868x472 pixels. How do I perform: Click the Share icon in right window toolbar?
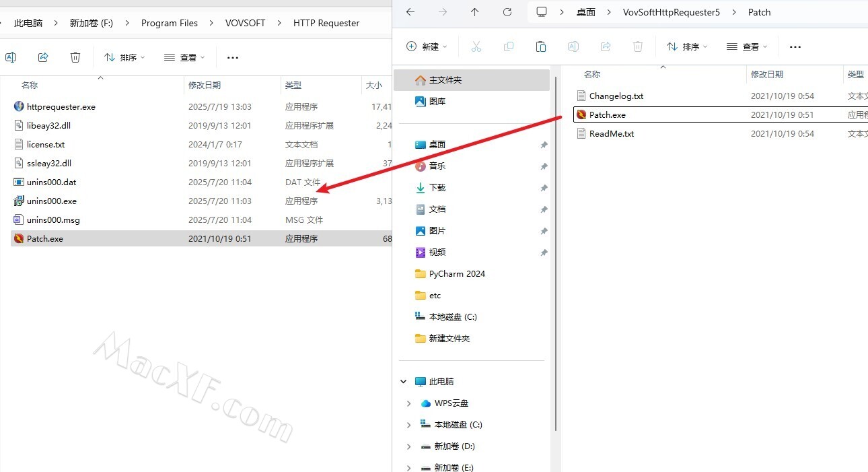coord(606,46)
